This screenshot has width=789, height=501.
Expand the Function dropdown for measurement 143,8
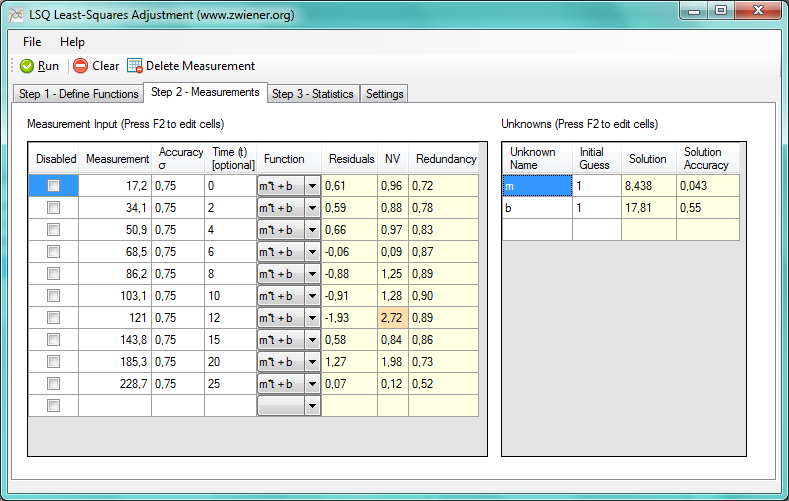click(x=311, y=340)
